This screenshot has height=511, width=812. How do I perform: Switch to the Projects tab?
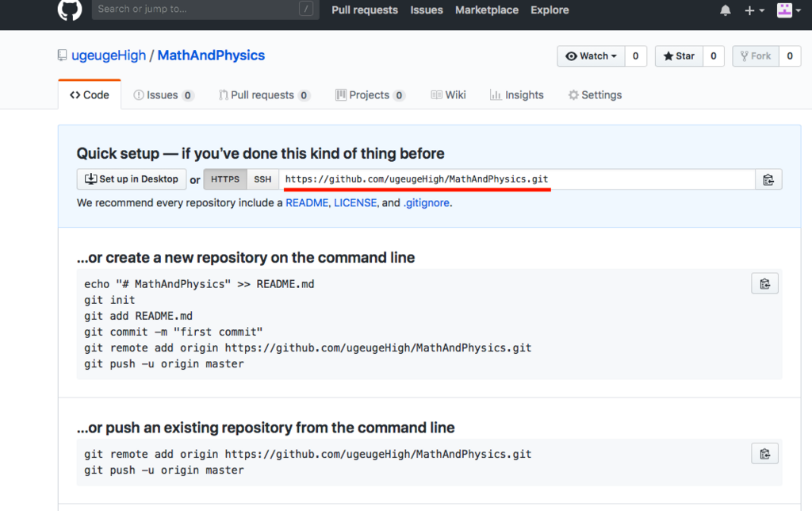[370, 95]
